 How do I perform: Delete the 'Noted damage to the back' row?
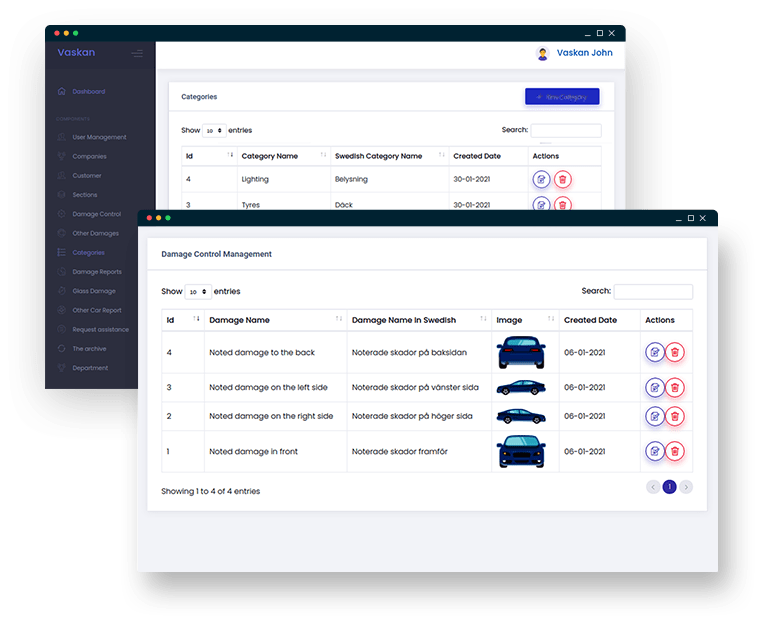675,352
